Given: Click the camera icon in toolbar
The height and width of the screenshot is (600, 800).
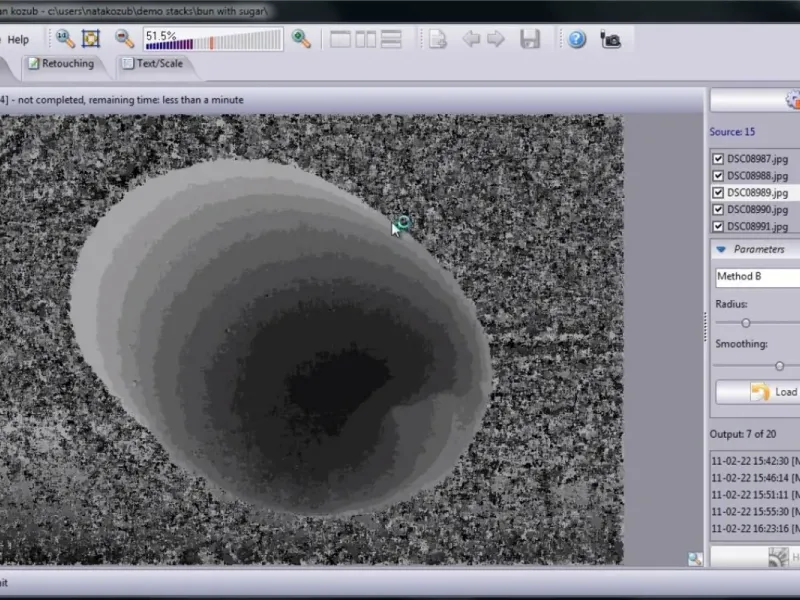Looking at the screenshot, I should click(x=610, y=39).
